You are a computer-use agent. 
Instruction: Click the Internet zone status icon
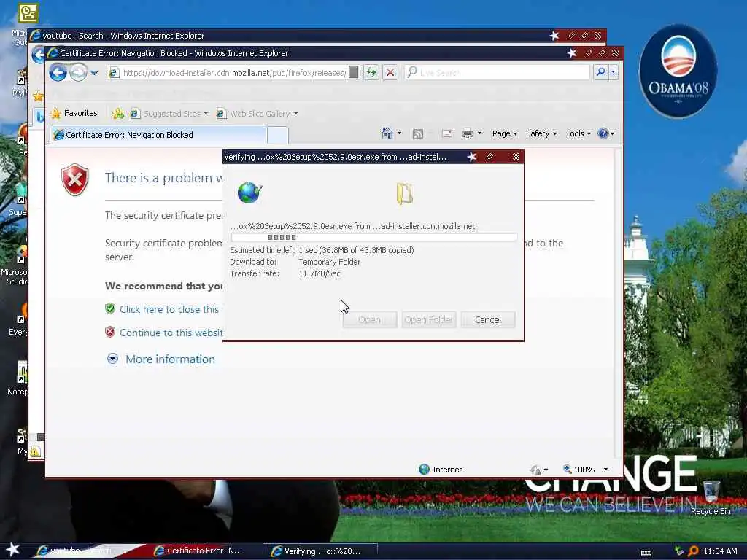(424, 470)
